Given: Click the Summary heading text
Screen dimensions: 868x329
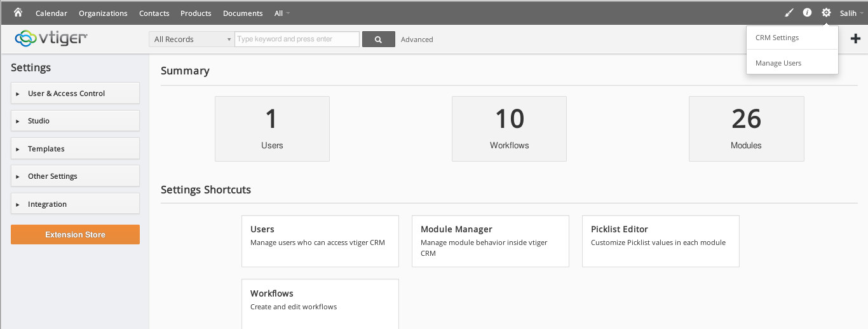Looking at the screenshot, I should point(185,71).
